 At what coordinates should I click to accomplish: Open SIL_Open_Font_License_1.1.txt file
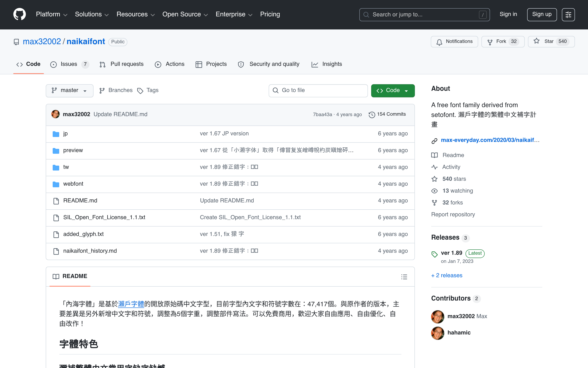coord(104,218)
